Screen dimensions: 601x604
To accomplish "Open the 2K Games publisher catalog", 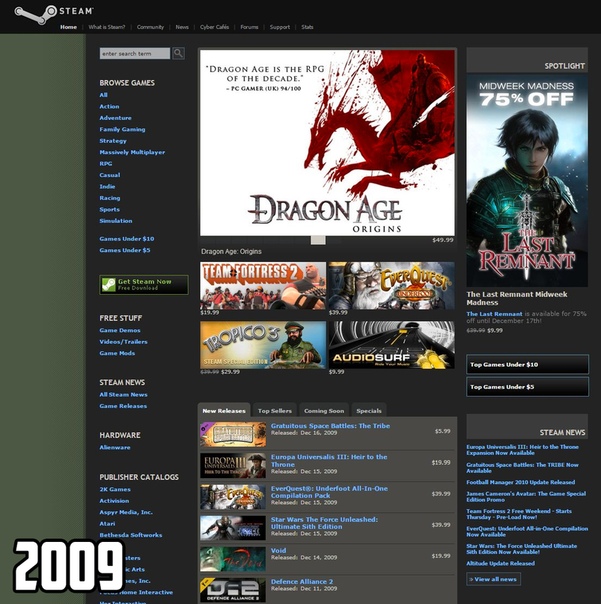I will point(115,490).
